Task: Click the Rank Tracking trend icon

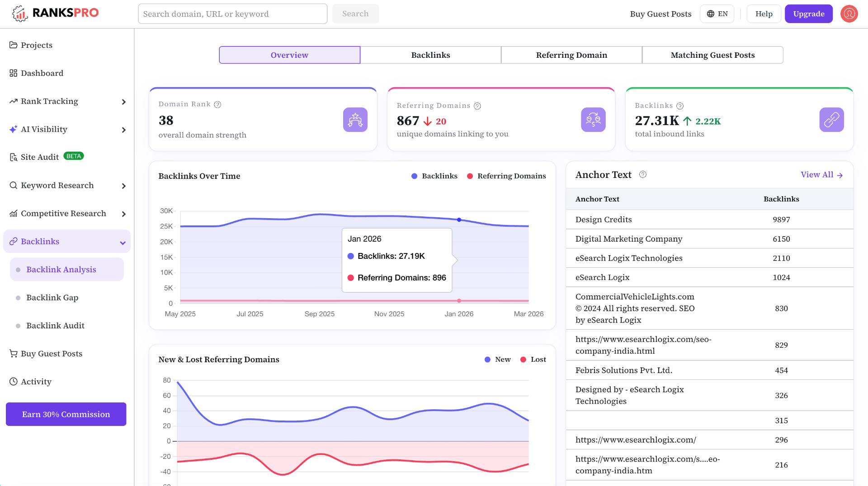Action: (x=14, y=101)
